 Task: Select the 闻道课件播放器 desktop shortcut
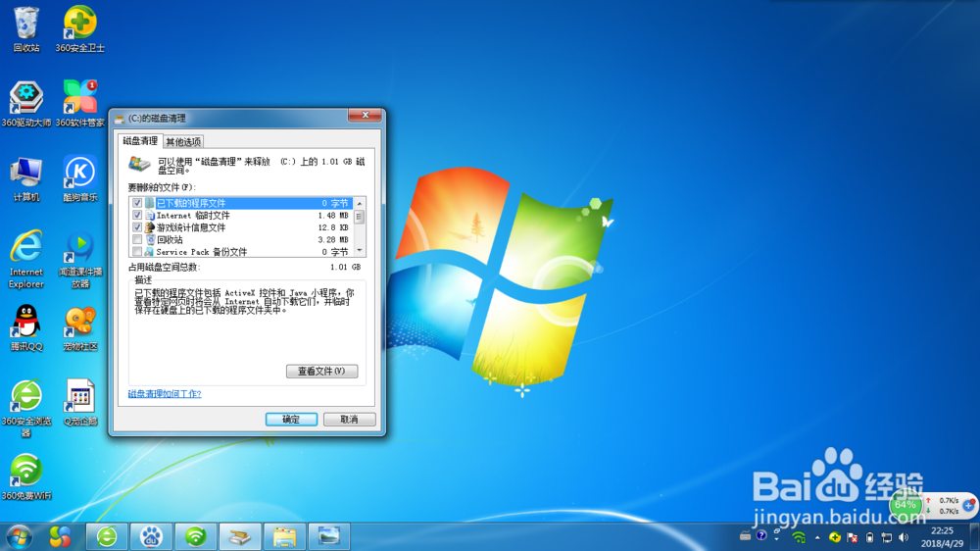pos(80,259)
